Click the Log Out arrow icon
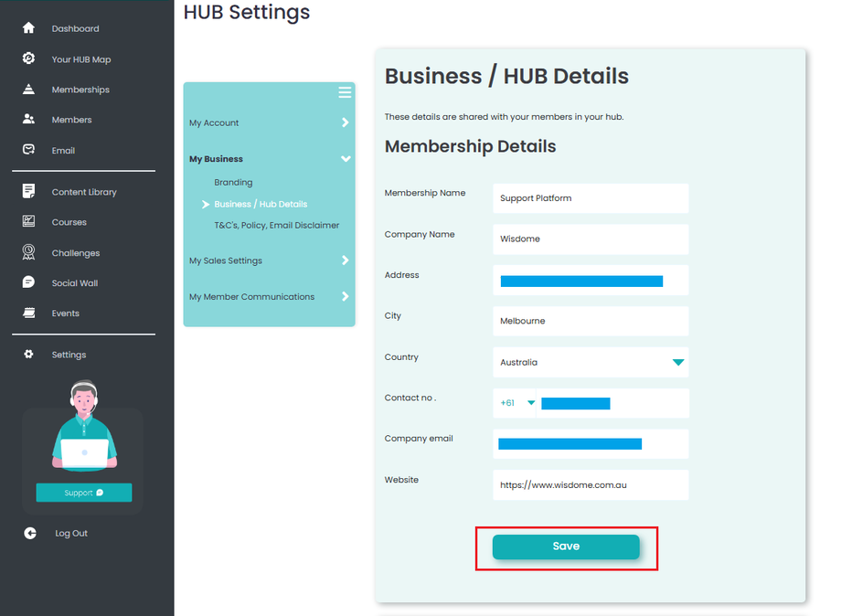 [30, 533]
